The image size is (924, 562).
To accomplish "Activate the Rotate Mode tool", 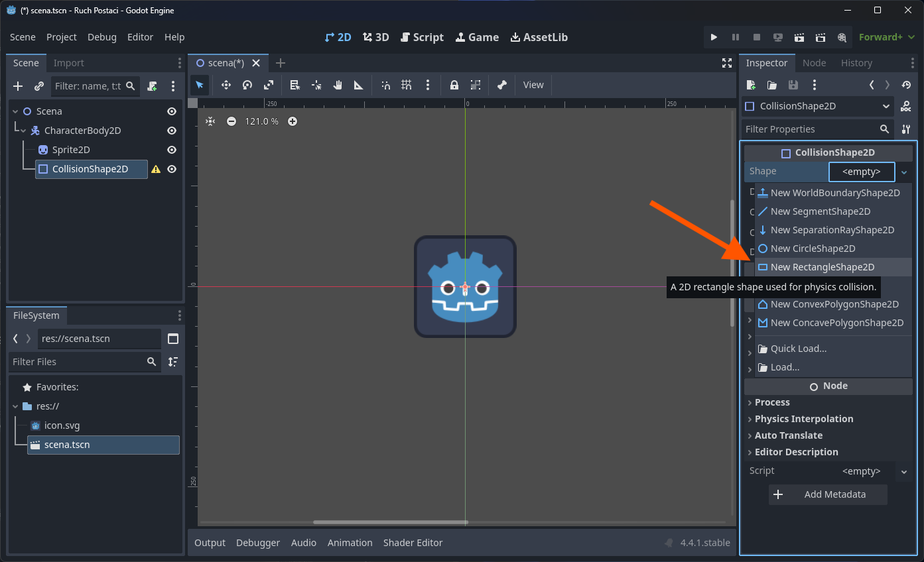I will click(247, 85).
